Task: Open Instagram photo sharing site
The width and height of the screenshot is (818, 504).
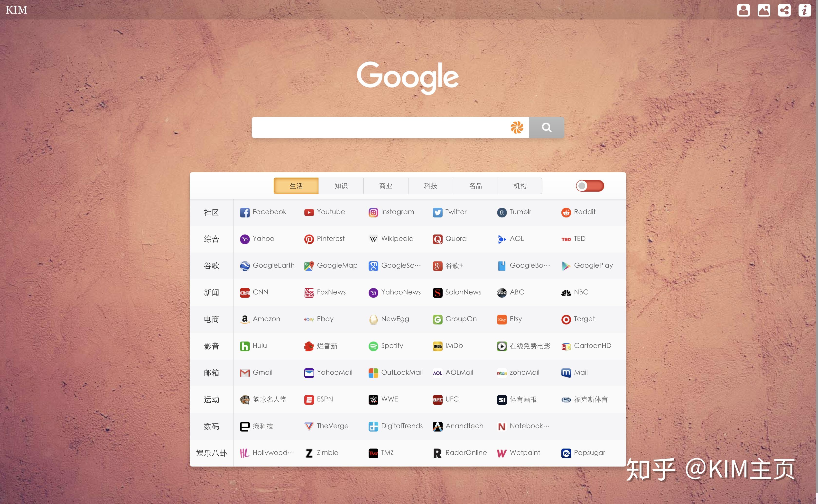Action: tap(391, 211)
